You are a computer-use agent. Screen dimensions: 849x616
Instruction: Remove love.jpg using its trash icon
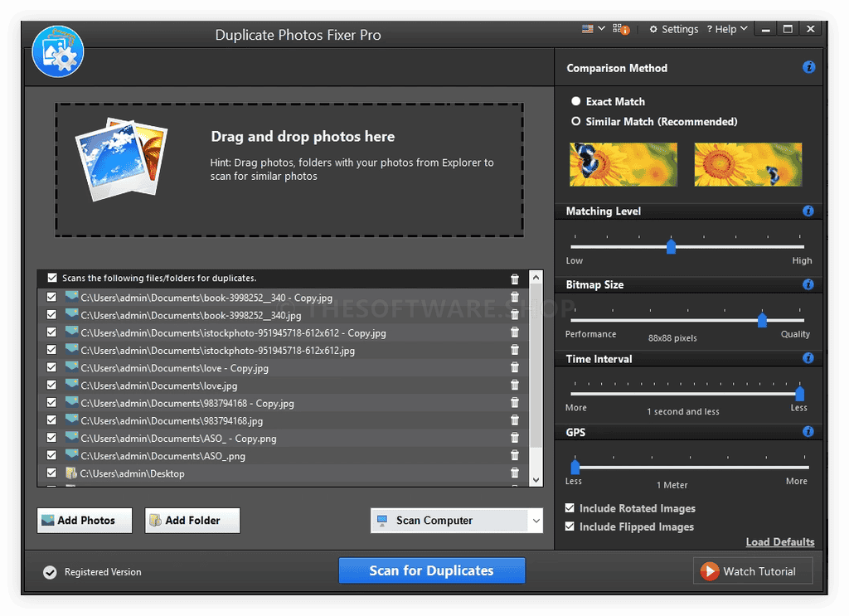(x=514, y=385)
